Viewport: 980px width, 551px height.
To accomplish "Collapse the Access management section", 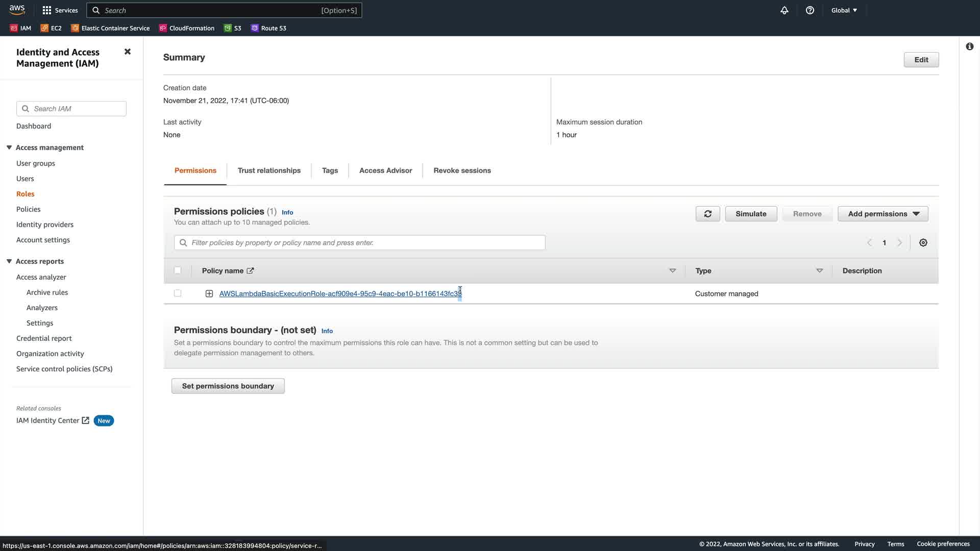I will [x=9, y=147].
